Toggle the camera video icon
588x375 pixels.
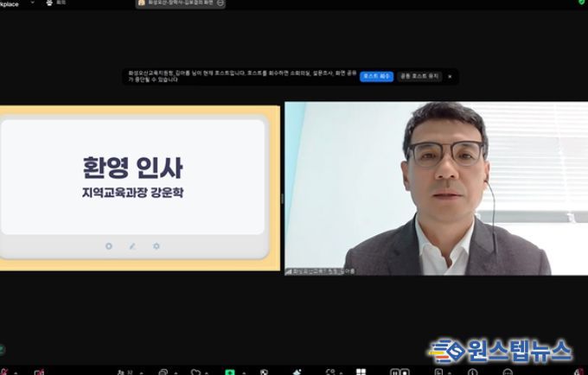[x=39, y=372]
